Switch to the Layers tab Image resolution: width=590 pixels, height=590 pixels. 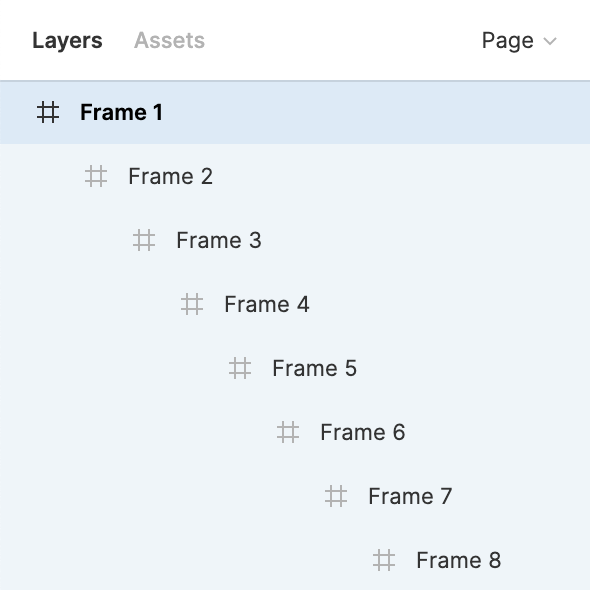point(67,41)
